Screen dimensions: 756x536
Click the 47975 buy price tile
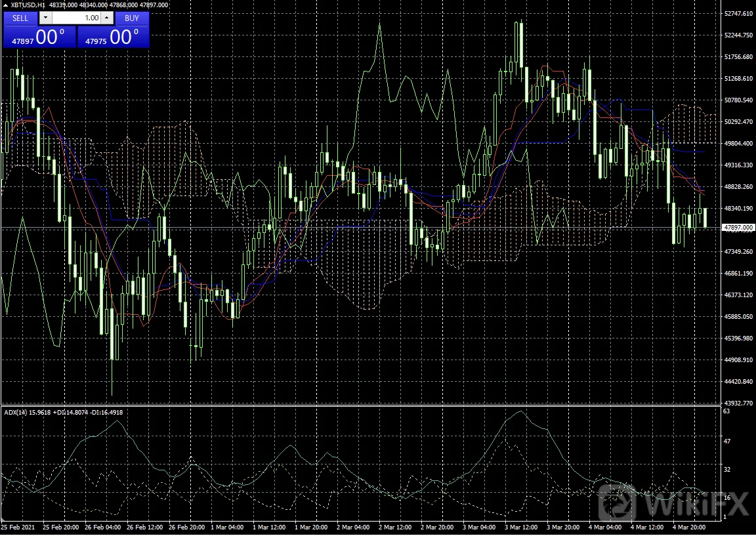[114, 37]
